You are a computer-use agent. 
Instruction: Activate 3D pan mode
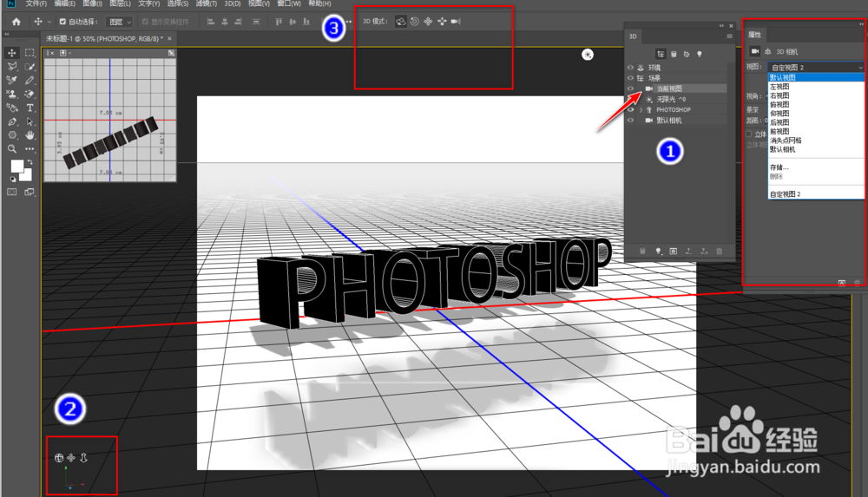point(428,22)
